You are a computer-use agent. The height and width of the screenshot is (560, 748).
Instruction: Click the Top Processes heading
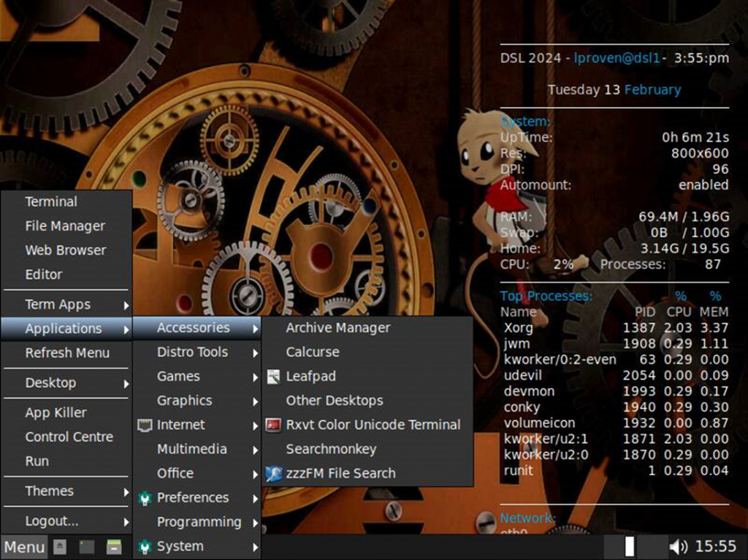click(546, 296)
